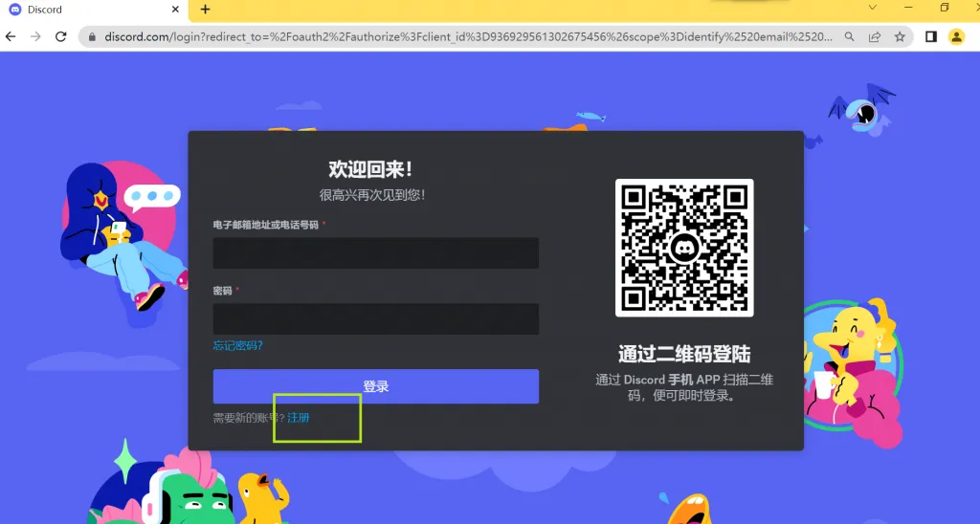Click the address bar URL
The image size is (980, 524).
468,37
